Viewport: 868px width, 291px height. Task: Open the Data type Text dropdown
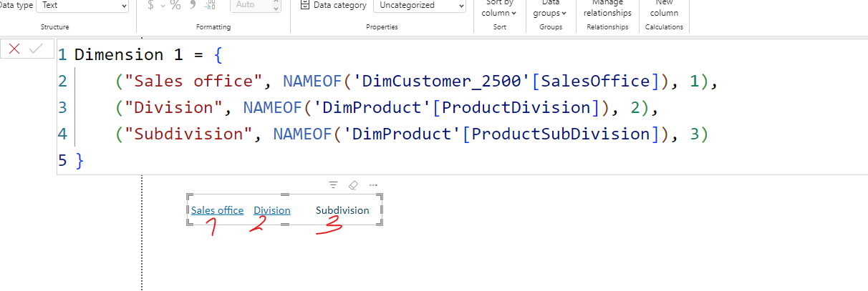(83, 5)
